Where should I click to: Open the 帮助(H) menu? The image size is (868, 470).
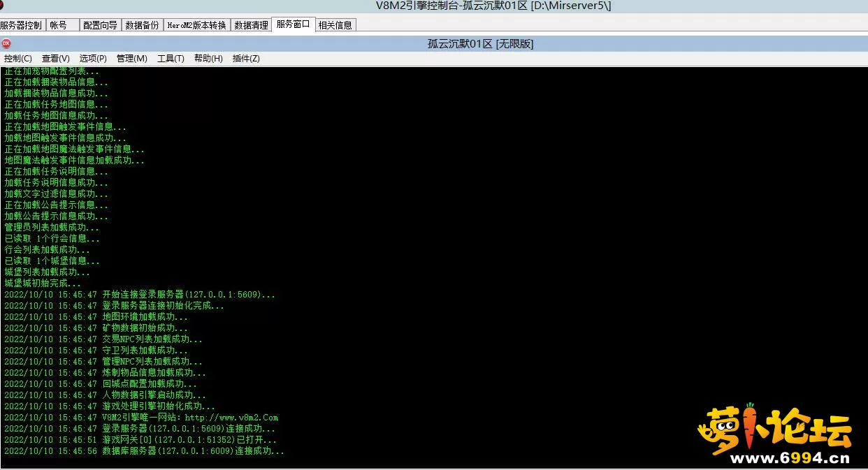pos(208,59)
